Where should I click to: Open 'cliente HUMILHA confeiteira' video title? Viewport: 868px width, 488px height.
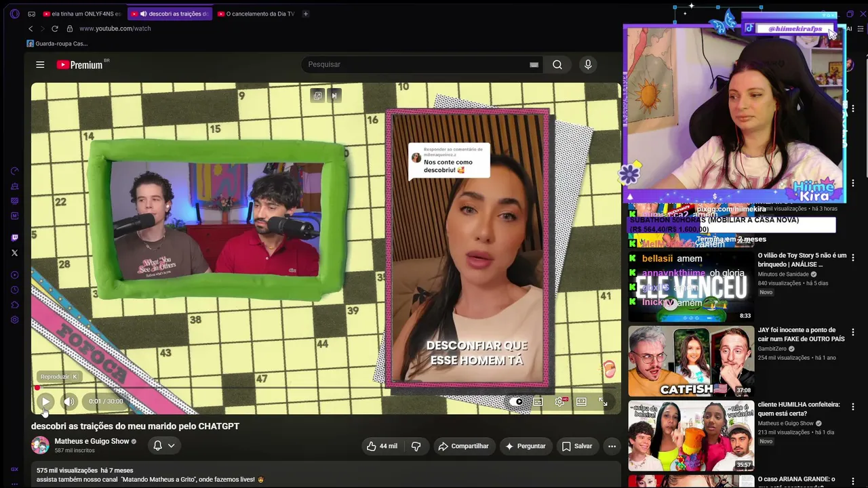(x=799, y=409)
